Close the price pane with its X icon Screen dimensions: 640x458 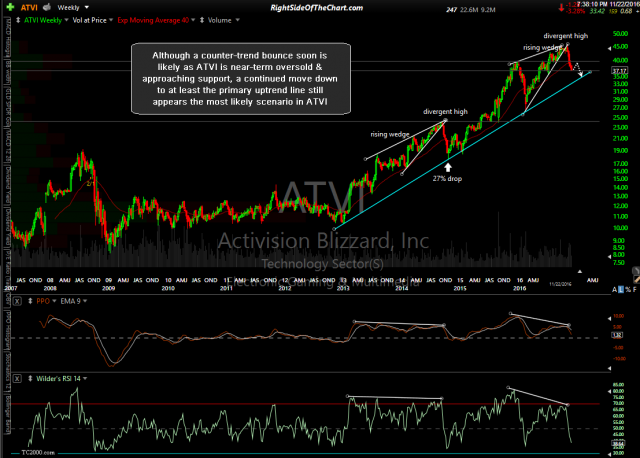coord(9,20)
